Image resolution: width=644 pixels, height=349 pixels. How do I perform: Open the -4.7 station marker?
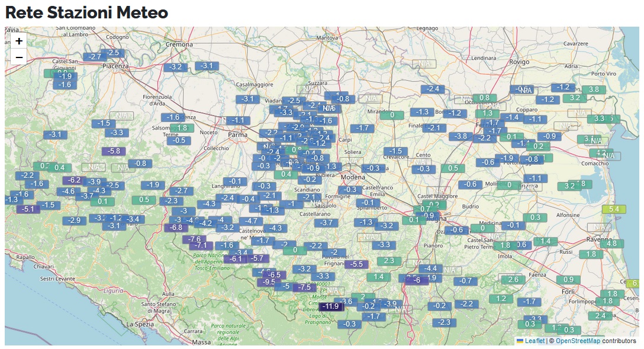coord(251,221)
